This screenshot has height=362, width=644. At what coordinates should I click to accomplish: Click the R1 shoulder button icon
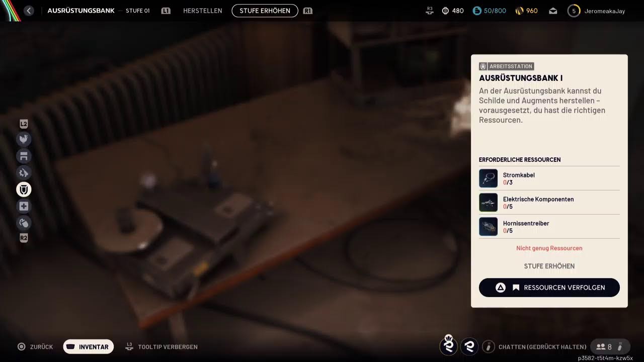pos(308,11)
